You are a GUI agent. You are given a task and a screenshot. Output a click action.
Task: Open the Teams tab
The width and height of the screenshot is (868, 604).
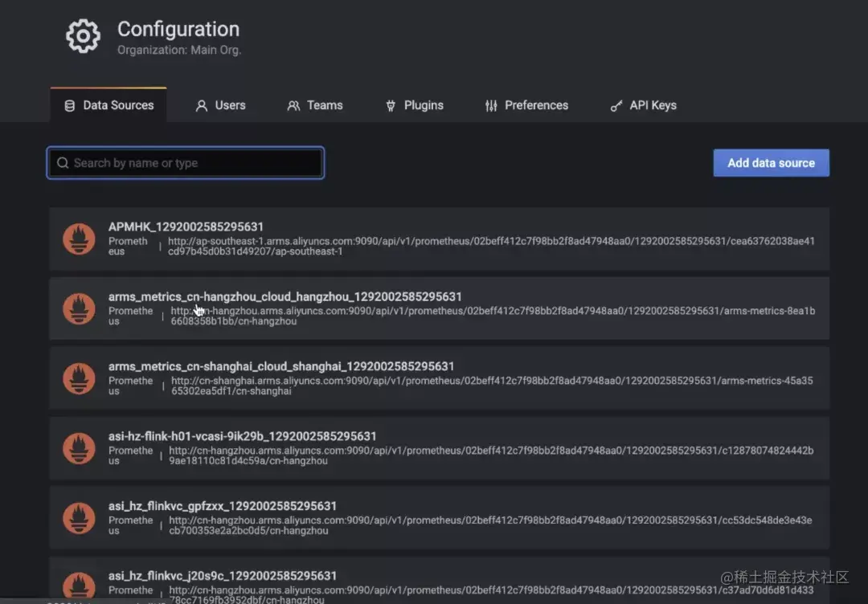tap(315, 105)
